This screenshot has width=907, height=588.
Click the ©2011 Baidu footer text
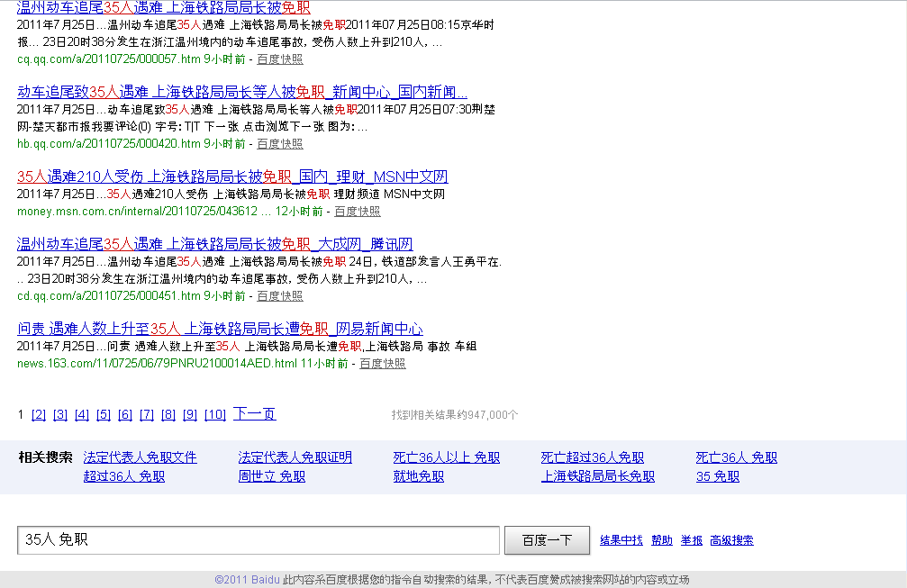click(247, 579)
